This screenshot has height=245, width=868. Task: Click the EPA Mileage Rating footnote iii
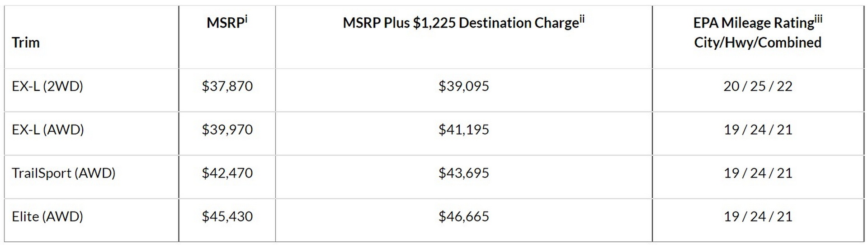point(818,19)
